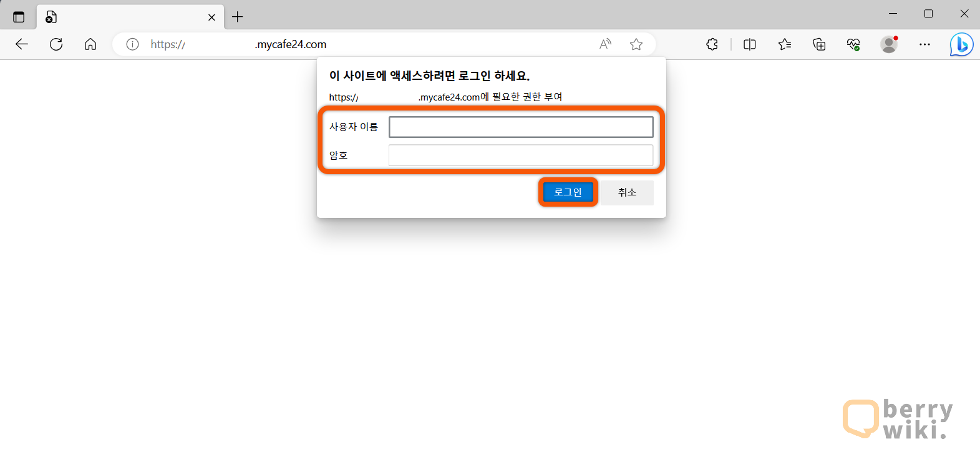Focus the 암호 password field
Image resolution: width=980 pixels, height=457 pixels.
pyautogui.click(x=521, y=155)
